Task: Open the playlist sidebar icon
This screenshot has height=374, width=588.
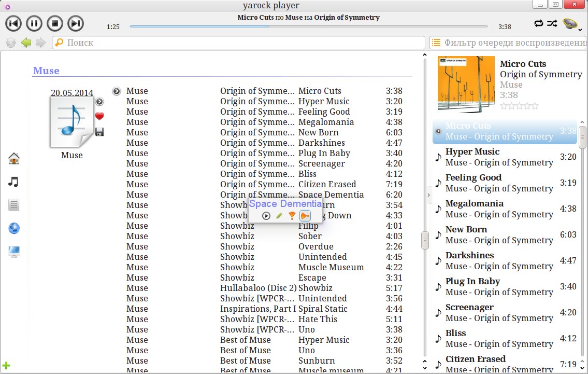Action: pyautogui.click(x=14, y=205)
